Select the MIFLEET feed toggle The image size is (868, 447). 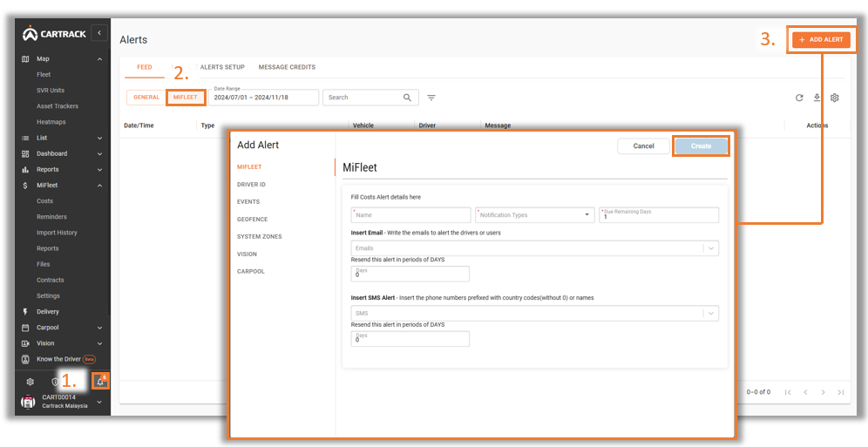(186, 98)
